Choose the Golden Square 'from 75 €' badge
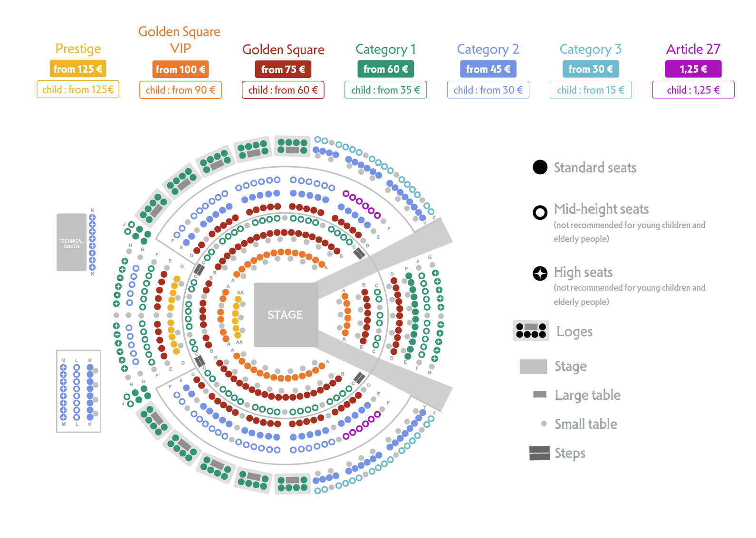756x538 pixels. point(283,69)
